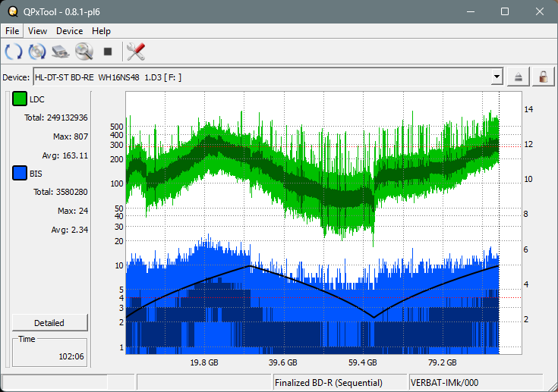The width and height of the screenshot is (558, 392).
Task: Start test via magnifier disc icon
Action: tap(84, 52)
